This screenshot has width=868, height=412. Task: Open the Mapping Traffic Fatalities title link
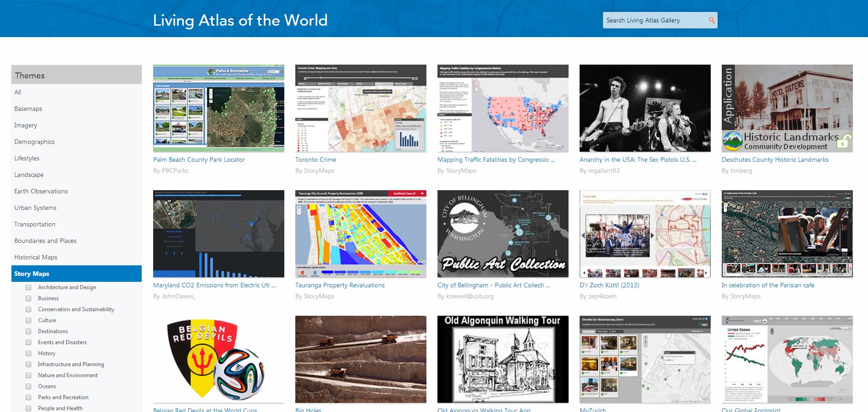pos(496,159)
